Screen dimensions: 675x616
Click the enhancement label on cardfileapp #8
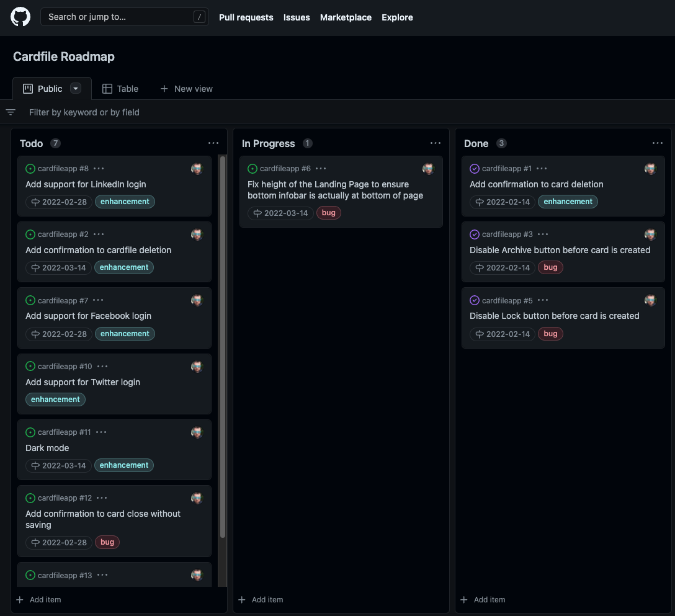click(125, 201)
